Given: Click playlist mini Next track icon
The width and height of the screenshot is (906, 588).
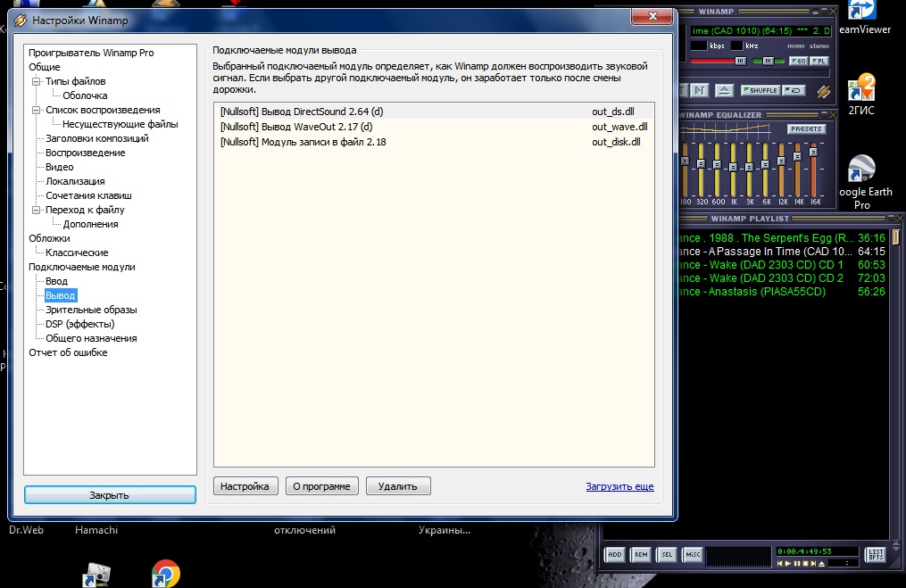Looking at the screenshot, I should (x=813, y=563).
